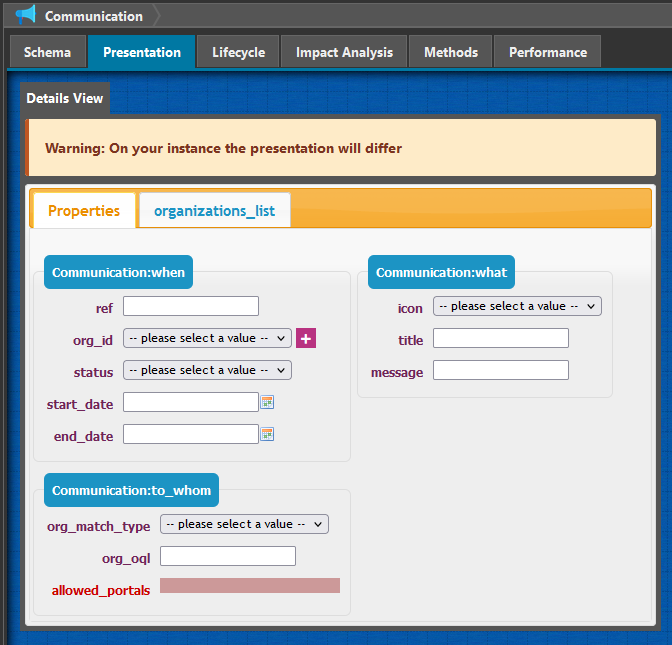Screen dimensions: 672x645
Task: Open the Methods tab
Action: (450, 52)
